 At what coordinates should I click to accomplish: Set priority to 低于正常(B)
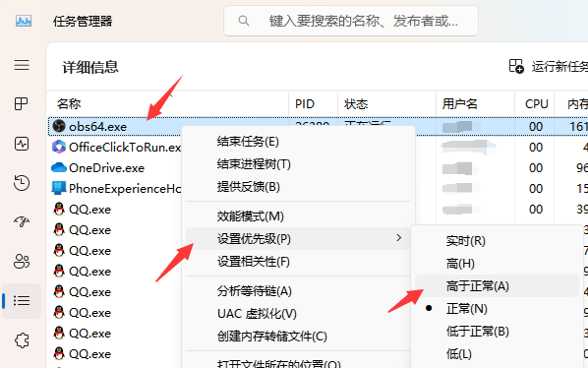pos(497,332)
